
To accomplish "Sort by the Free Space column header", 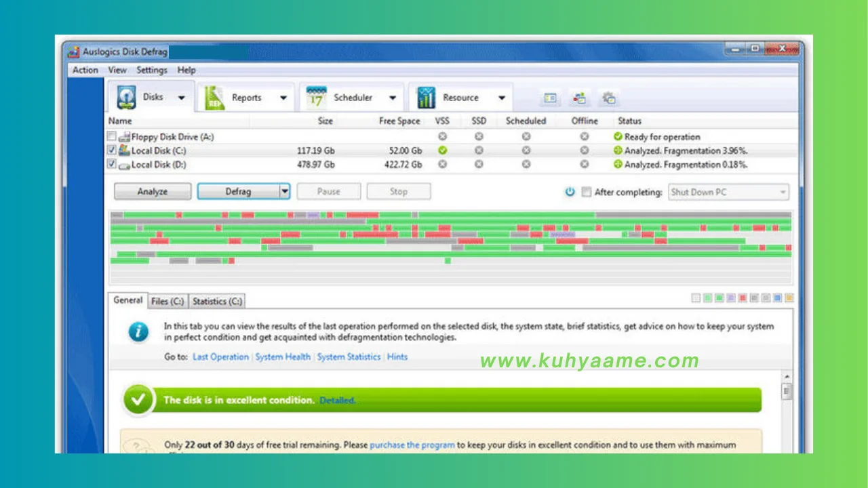I will click(399, 121).
